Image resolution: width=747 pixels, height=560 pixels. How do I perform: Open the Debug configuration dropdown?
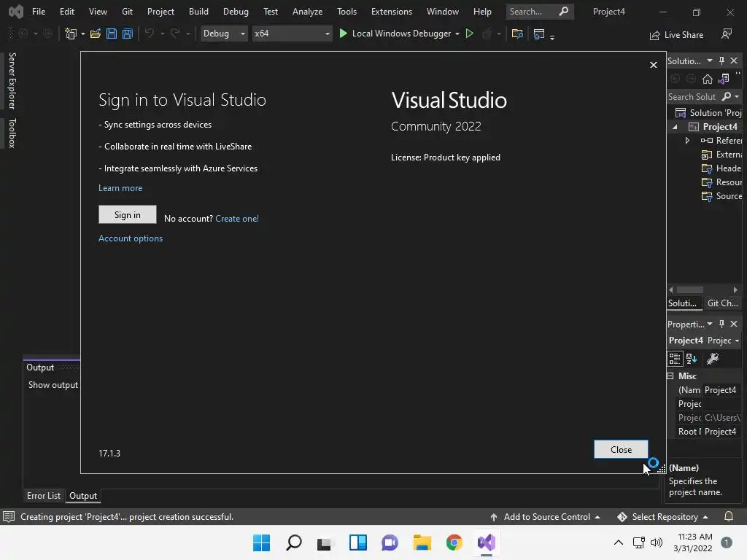tap(224, 34)
